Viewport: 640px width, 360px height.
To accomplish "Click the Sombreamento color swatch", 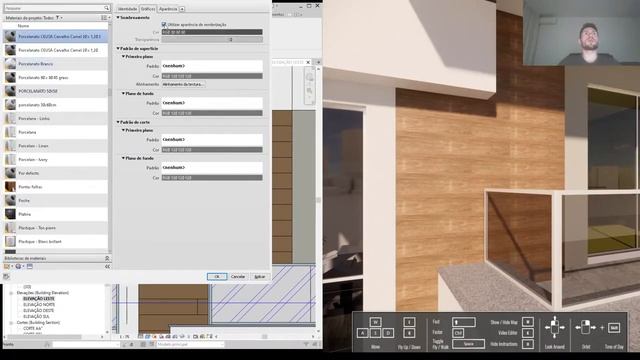I will click(x=212, y=32).
